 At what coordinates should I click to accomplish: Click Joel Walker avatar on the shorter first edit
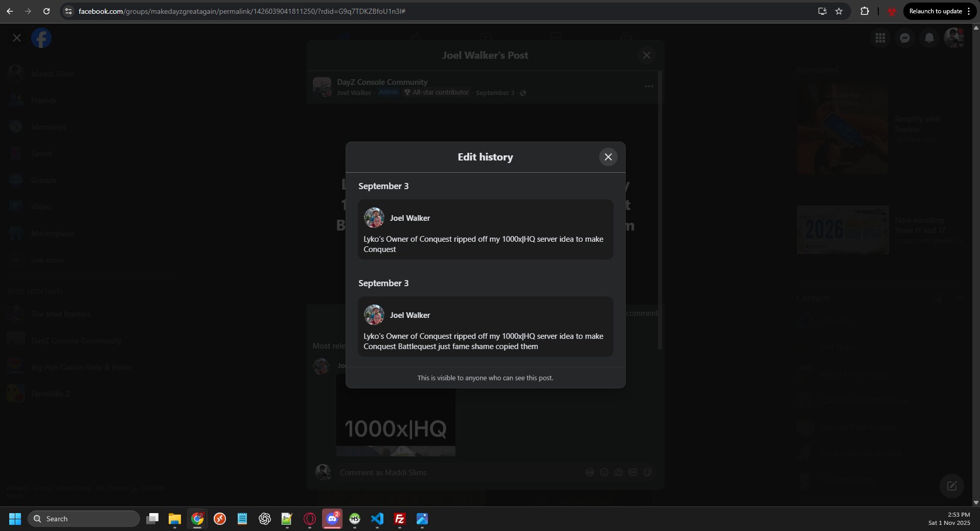[374, 218]
